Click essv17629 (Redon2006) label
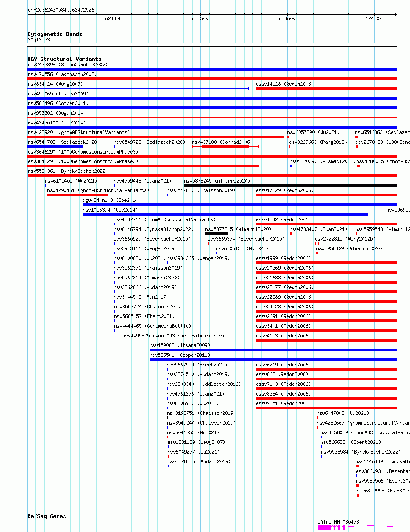Viewport: 410px width, 532px height. tap(285, 190)
